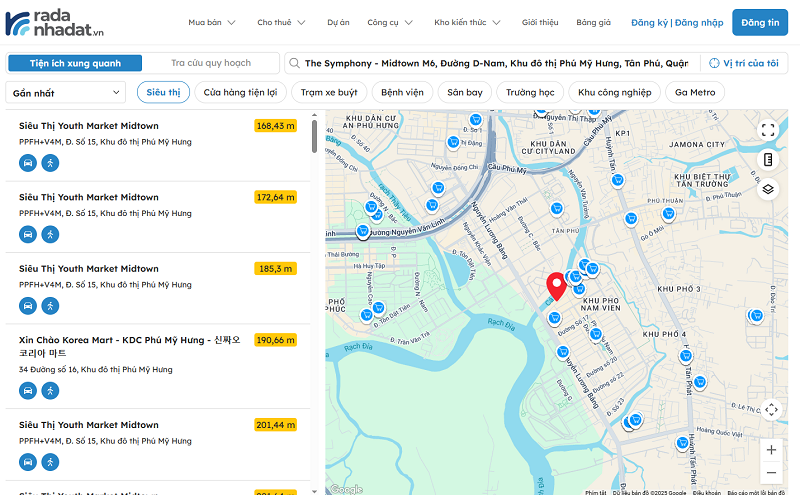Zoom in on the map
Viewport: 800px width, 495px height.
coord(771,449)
